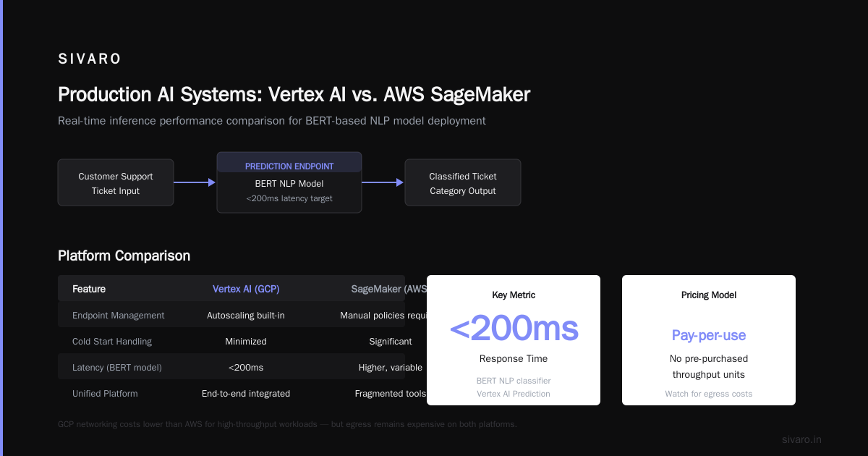Click the Platform Comparison heading
This screenshot has height=456, width=868.
(124, 256)
